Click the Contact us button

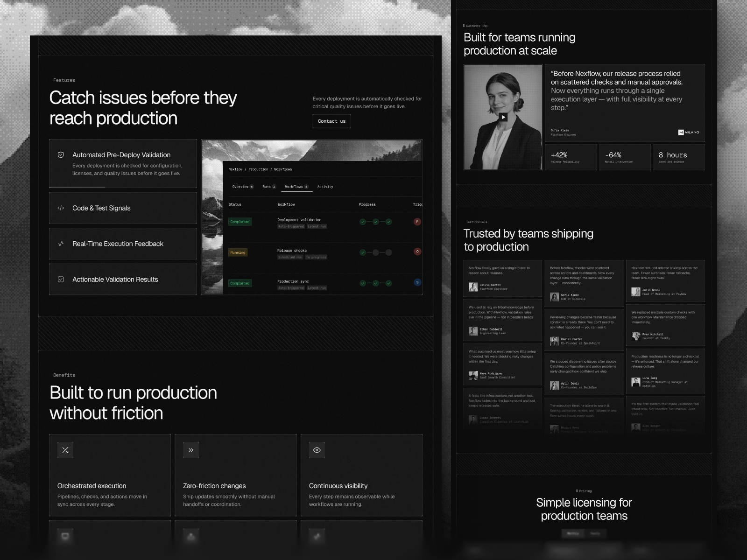point(331,121)
